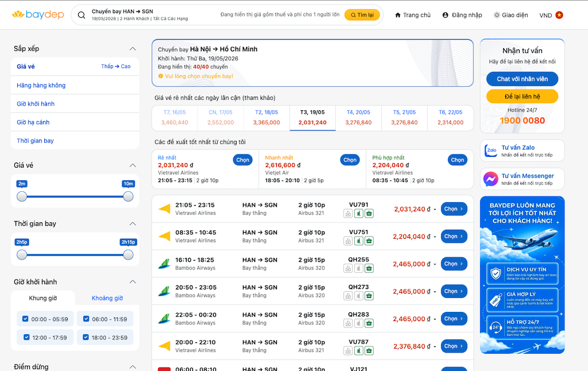Screen dimensions: 588x371
Task: Click the carry-on bag icon for VU751
Action: pos(369,241)
